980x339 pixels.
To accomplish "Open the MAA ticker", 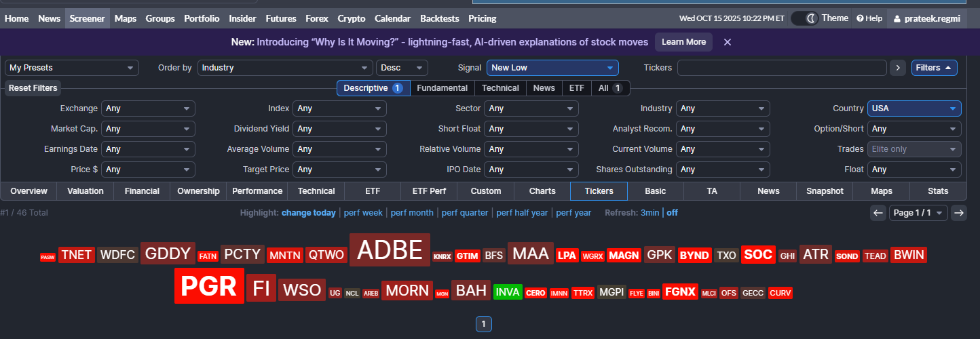I will pyautogui.click(x=531, y=254).
